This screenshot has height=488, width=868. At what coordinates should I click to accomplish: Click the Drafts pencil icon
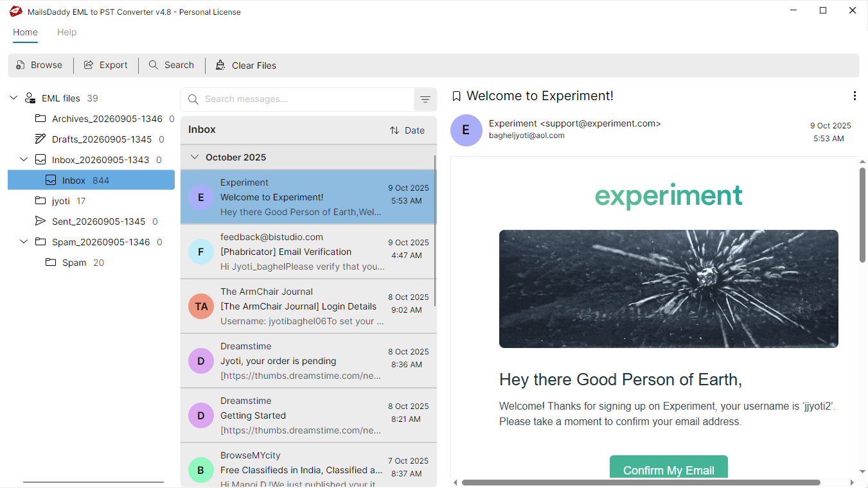coord(40,139)
